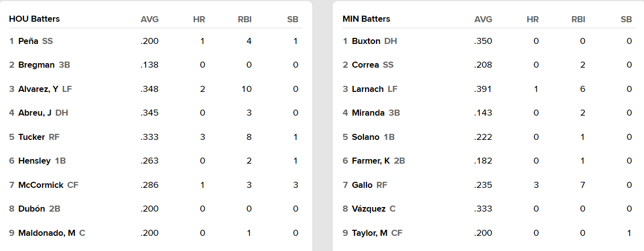The height and width of the screenshot is (251, 644).
Task: Open Hensley's player profile
Action: [x=34, y=161]
